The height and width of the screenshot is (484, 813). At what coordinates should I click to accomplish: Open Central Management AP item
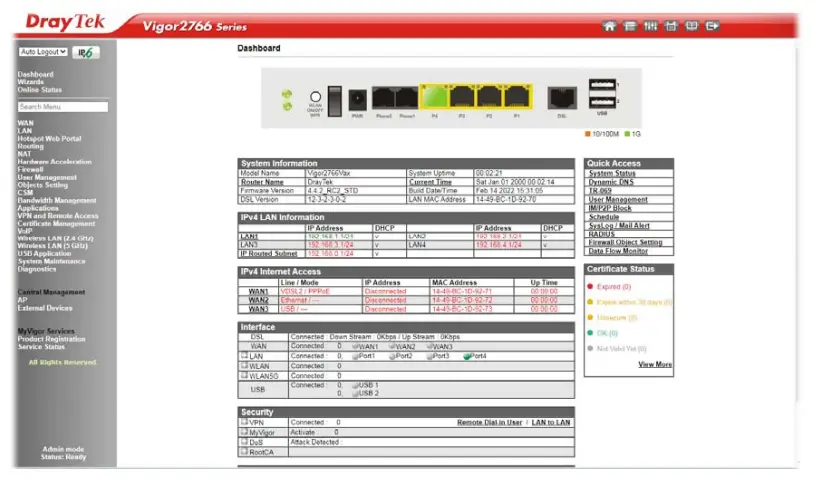coord(22,300)
